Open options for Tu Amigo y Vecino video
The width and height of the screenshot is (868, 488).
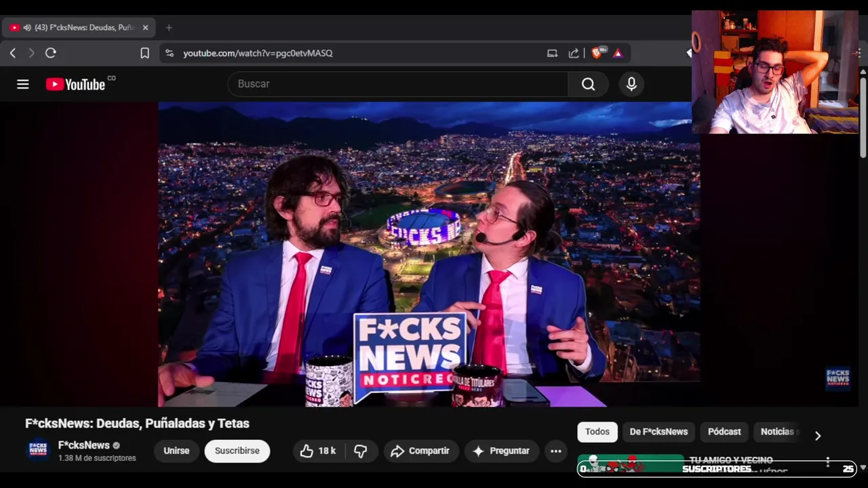coord(828,462)
